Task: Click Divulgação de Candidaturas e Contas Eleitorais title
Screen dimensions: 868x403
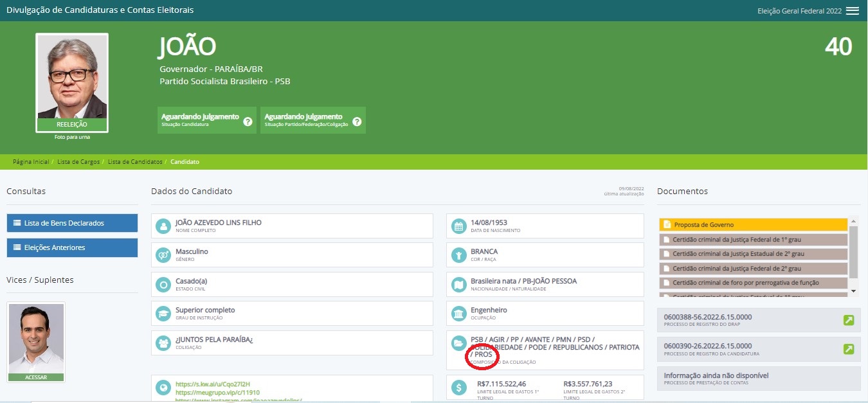Action: [x=100, y=10]
